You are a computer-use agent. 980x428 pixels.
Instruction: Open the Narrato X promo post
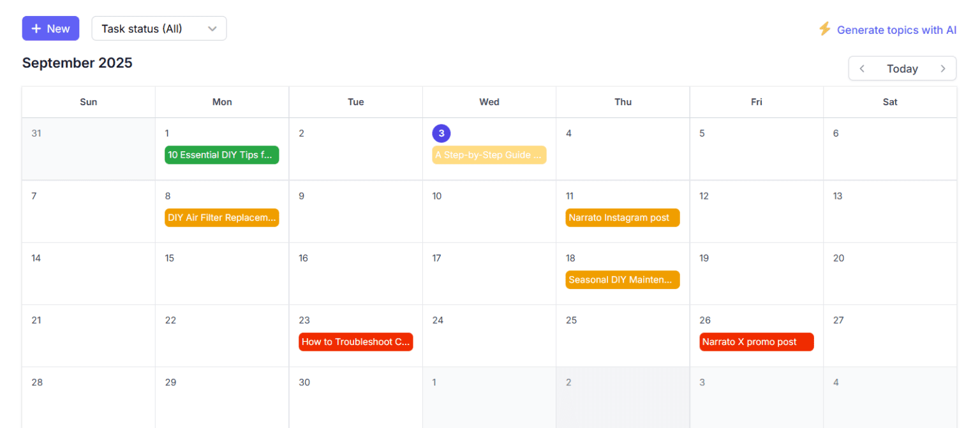coord(756,341)
